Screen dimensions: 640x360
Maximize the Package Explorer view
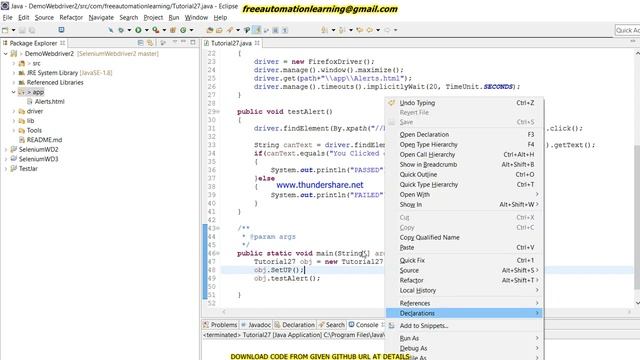pos(193,42)
